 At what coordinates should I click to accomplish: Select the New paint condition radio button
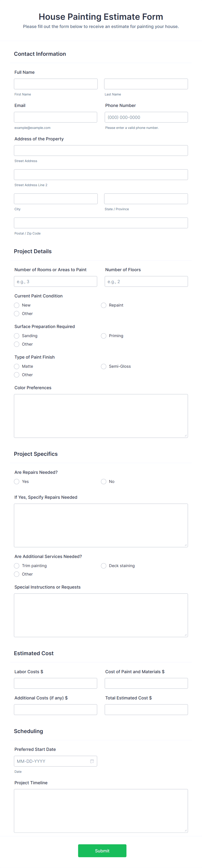17,305
